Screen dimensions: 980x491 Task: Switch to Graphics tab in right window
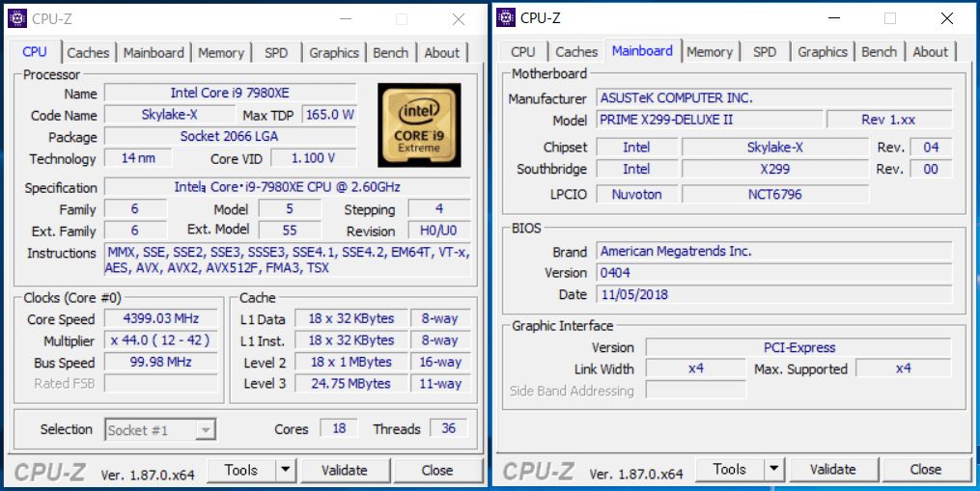(x=823, y=52)
